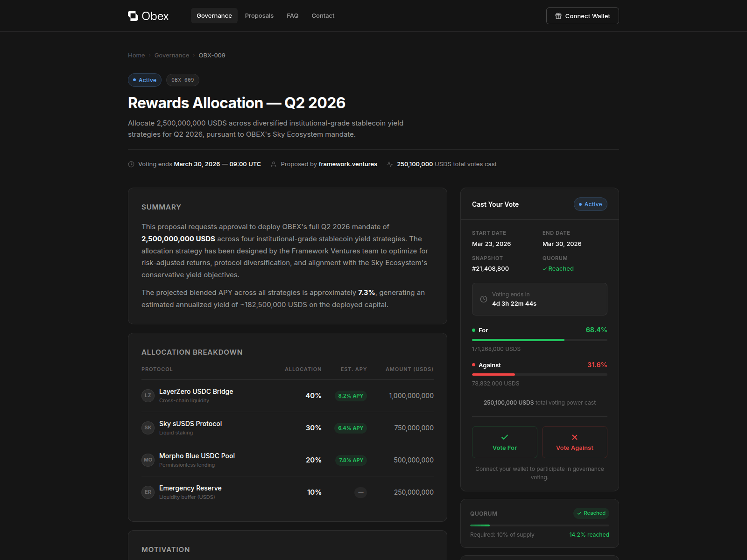Click the LayerZero USDC Bridge protocol icon
The width and height of the screenshot is (747, 560).
click(148, 395)
